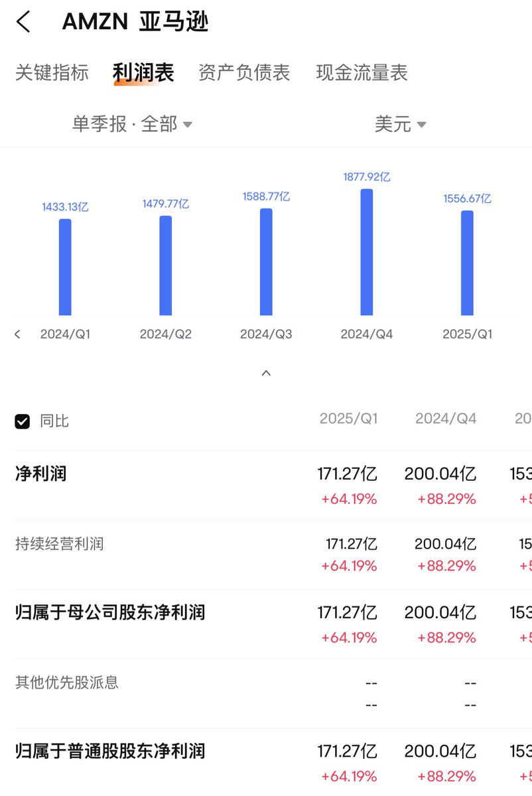Viewport: 532px width, 796px height.
Task: Tap the back arrow icon
Action: click(23, 22)
